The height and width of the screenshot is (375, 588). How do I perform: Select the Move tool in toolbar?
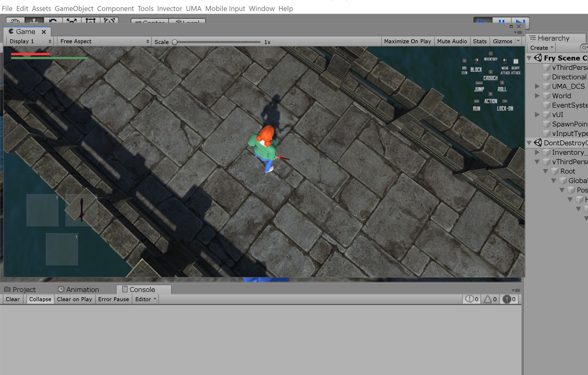tap(34, 20)
